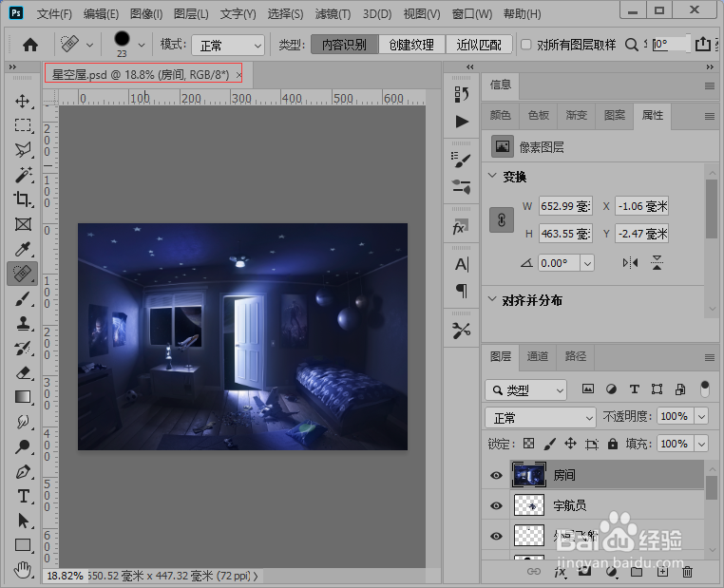The width and height of the screenshot is (724, 588).
Task: Switch to the 路径 tab
Action: coord(576,357)
